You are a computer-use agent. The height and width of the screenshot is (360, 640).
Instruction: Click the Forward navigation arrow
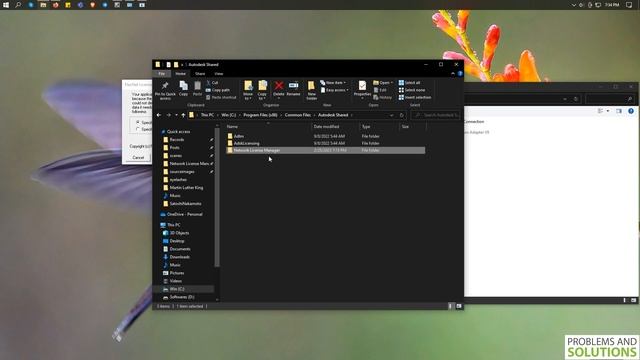pos(168,115)
